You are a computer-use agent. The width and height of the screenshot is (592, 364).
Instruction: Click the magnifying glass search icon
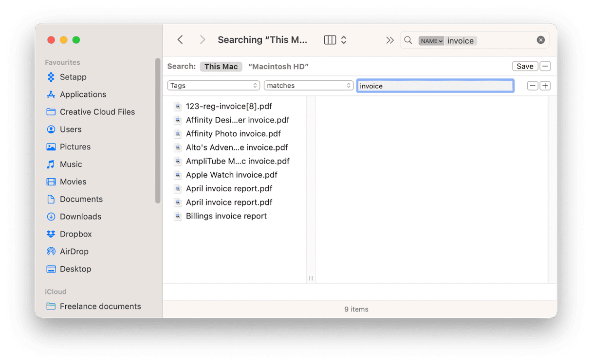coord(408,40)
